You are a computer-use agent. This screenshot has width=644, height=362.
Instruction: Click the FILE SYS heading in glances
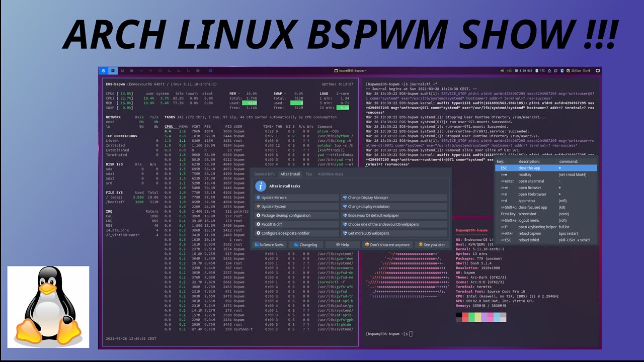(114, 193)
